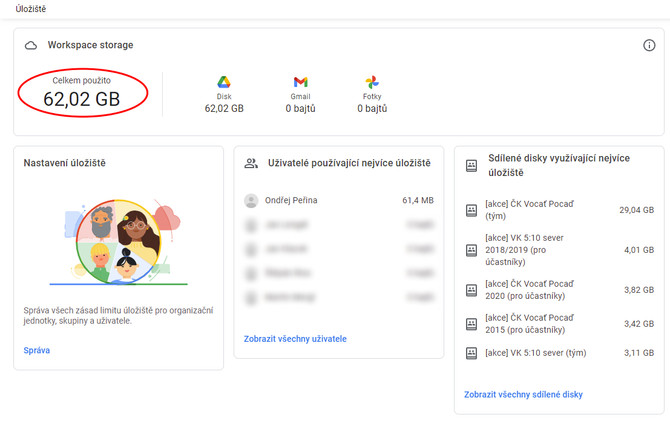Click the Disk 62,02 GB value
Viewport: 670px width, 421px height.
tap(224, 109)
